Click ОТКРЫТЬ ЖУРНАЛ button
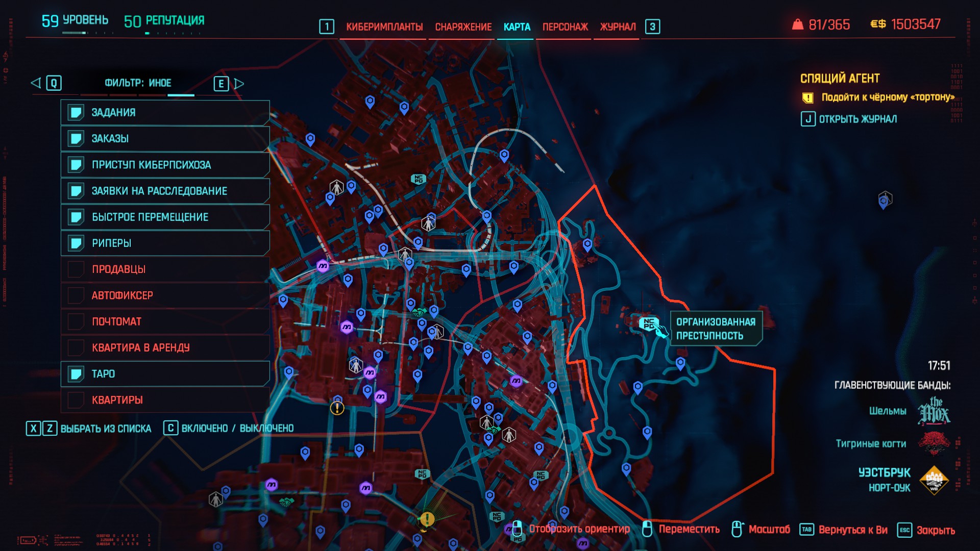This screenshot has width=980, height=551. click(857, 119)
